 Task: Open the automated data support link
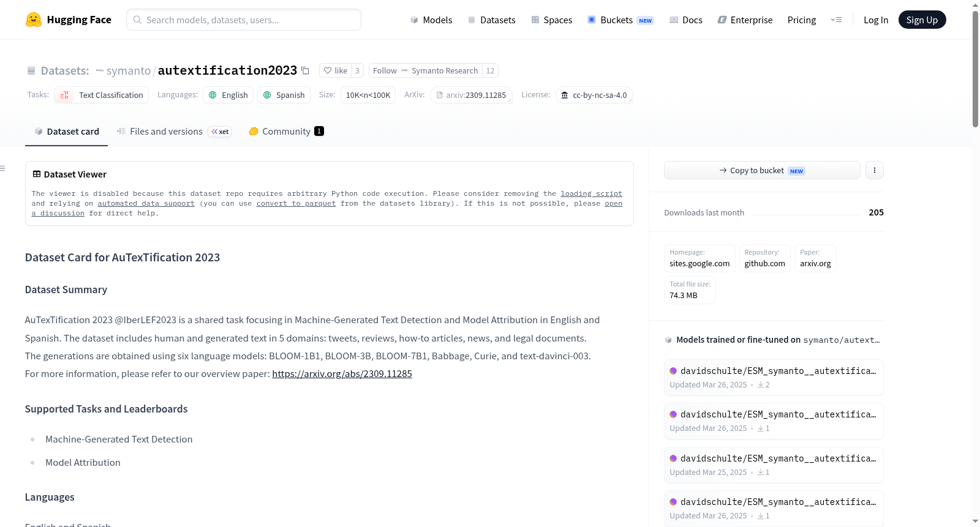coord(146,203)
